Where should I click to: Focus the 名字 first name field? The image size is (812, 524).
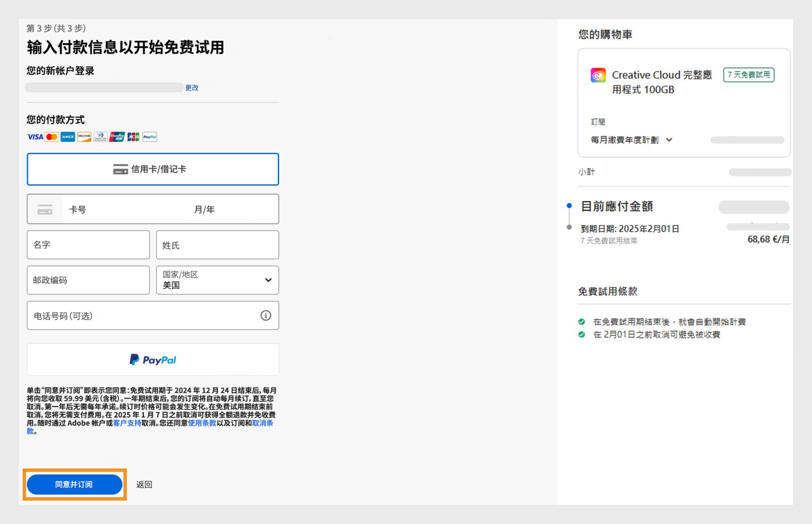88,245
